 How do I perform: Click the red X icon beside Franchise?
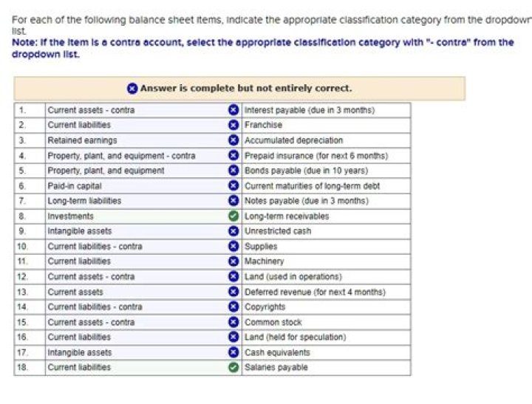(x=233, y=125)
